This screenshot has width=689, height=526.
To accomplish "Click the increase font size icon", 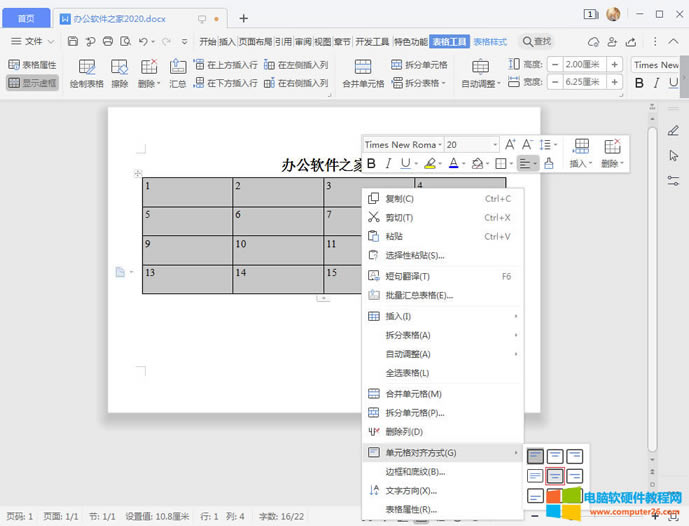I will click(x=511, y=145).
